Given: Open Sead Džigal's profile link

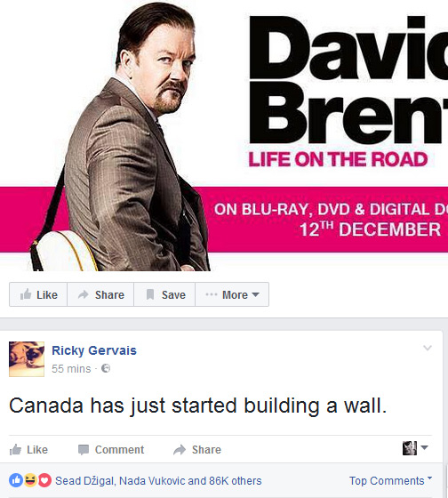Looking at the screenshot, I should tap(84, 481).
